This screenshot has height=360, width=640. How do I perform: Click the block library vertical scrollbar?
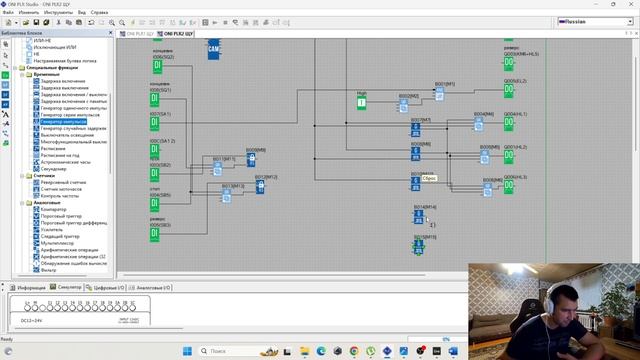coord(110,135)
